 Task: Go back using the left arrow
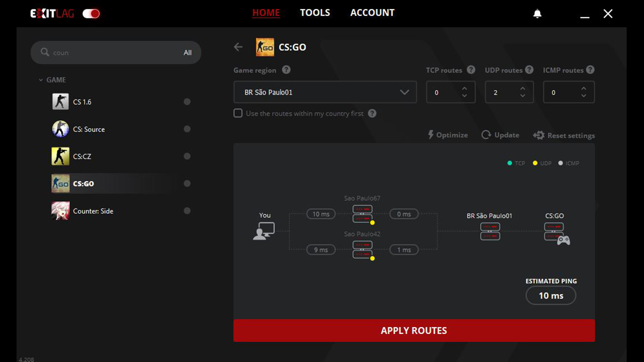(x=238, y=47)
